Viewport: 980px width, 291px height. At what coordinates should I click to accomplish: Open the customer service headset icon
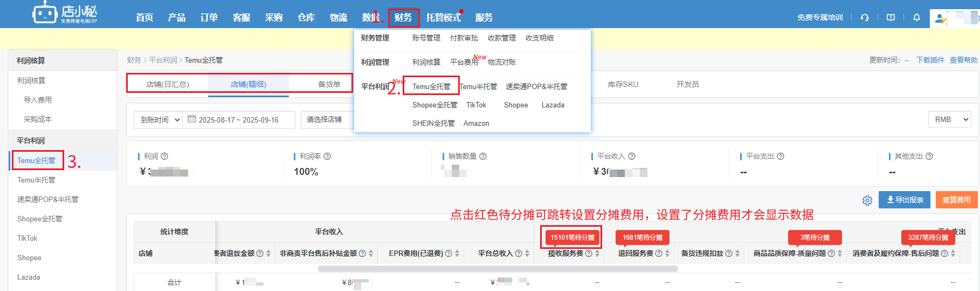(x=865, y=17)
